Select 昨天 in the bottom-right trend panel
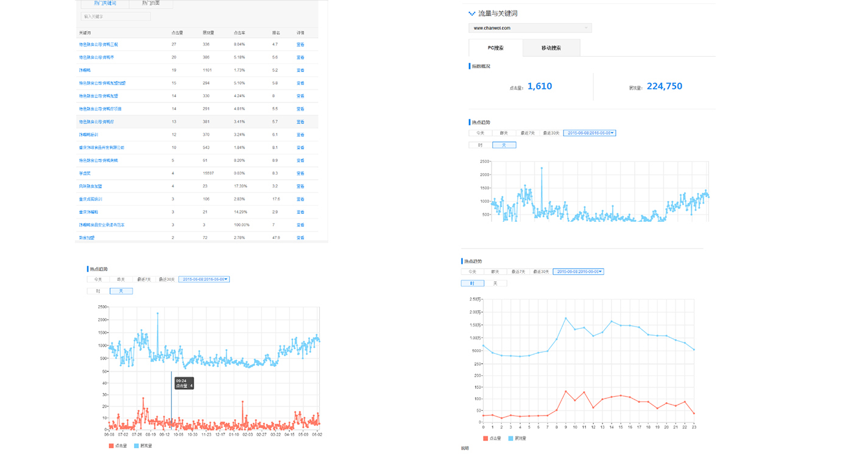This screenshot has width=868, height=460. point(495,272)
